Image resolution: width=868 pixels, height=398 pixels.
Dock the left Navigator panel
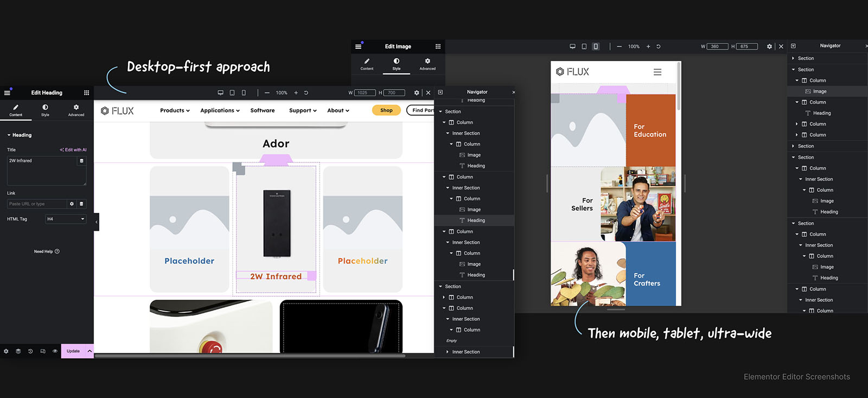[441, 92]
